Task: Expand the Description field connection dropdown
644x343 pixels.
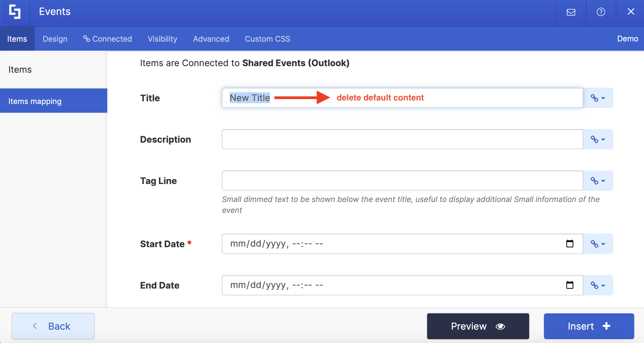Action: pos(598,139)
